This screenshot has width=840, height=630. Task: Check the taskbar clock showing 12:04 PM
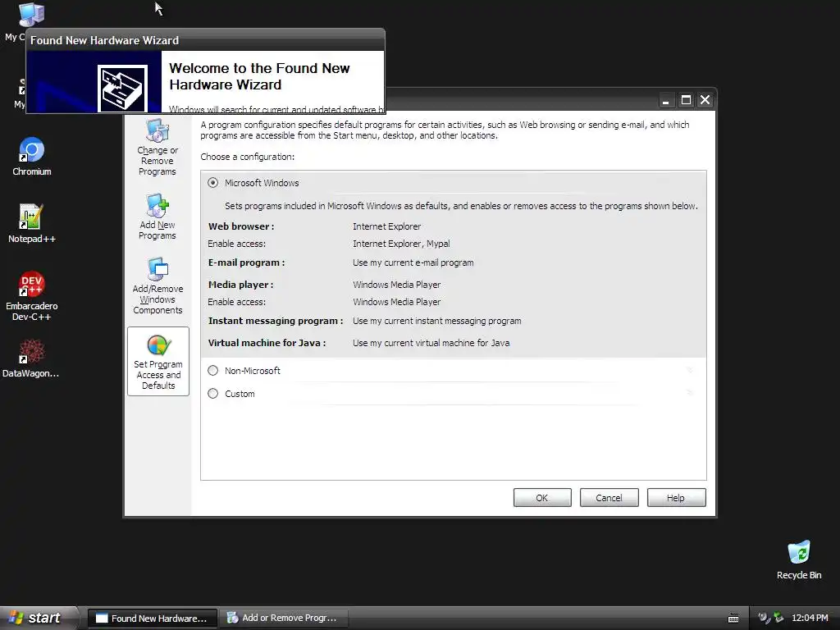(x=810, y=618)
